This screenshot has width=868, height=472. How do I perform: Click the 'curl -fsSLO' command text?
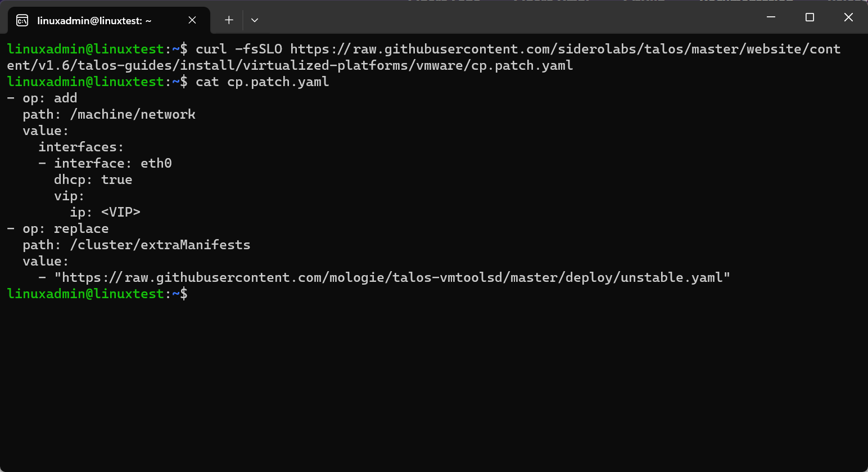click(238, 50)
